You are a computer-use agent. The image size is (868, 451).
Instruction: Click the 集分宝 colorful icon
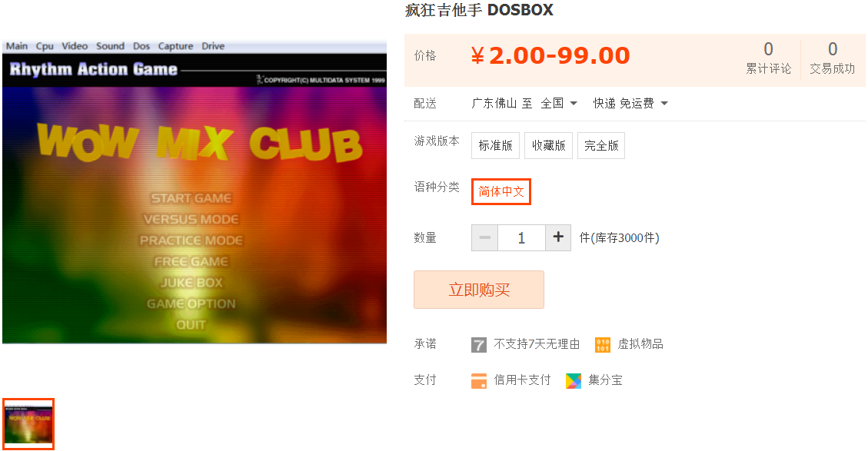[x=574, y=381]
